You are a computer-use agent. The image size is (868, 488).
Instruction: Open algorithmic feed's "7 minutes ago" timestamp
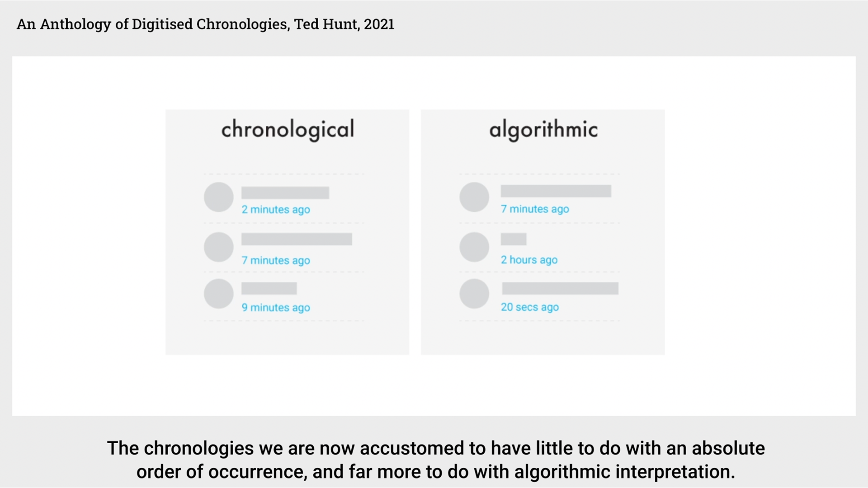click(535, 209)
